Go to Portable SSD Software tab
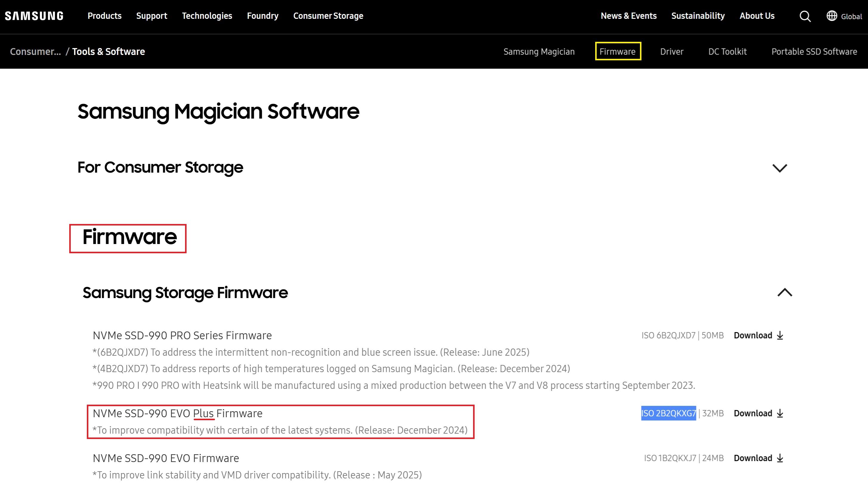This screenshot has width=868, height=485. coord(814,52)
